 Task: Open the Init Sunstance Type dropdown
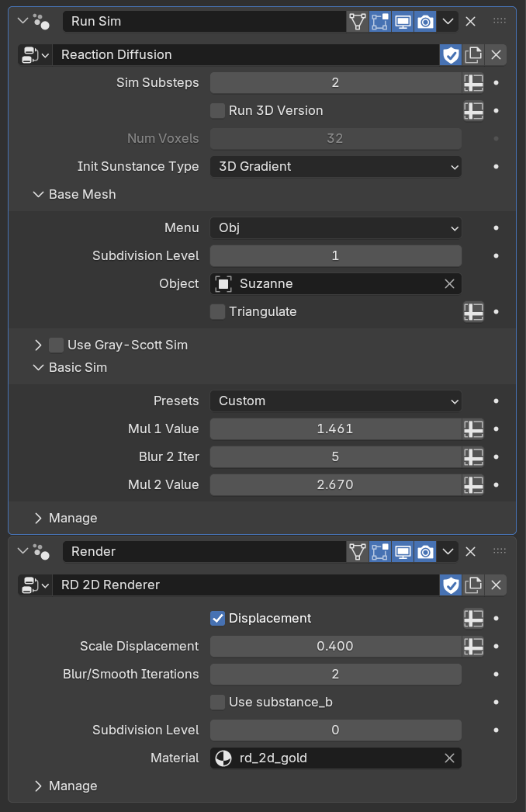click(335, 167)
